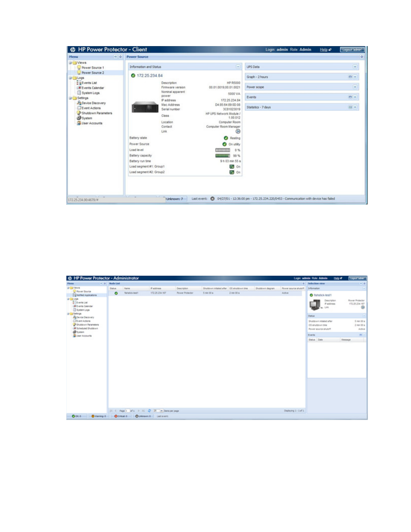
Task: Open System Logs in Administrator window
Action: point(83,310)
